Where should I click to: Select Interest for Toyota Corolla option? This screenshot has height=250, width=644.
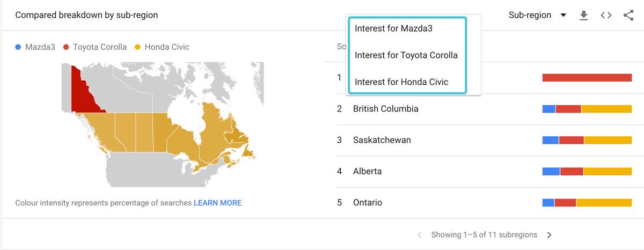click(x=406, y=55)
